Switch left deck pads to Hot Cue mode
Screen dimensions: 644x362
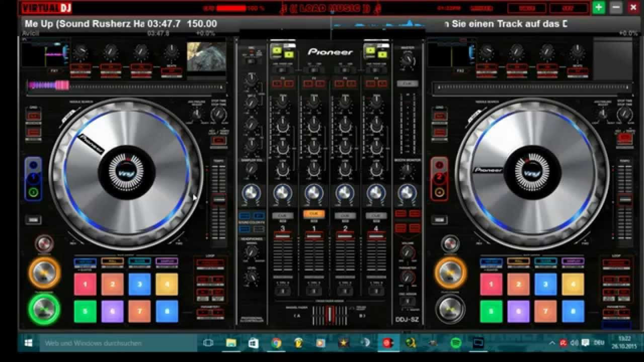(85, 261)
